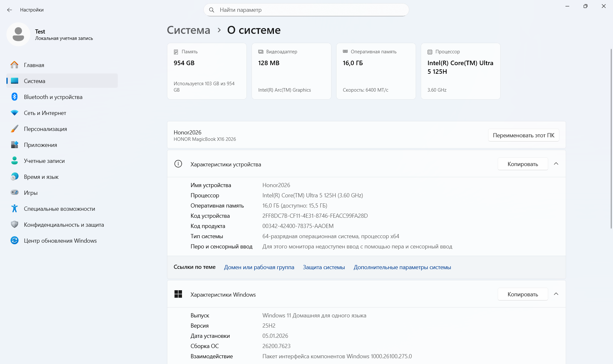The height and width of the screenshot is (364, 613).
Task: Go to Accounts settings
Action: [x=44, y=161]
